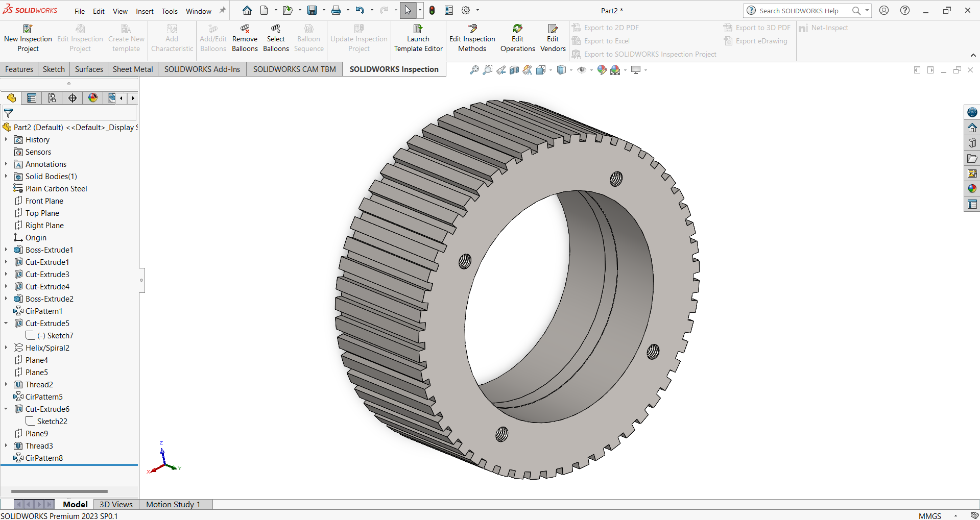Pin the menu bar with pushpin

click(x=223, y=11)
